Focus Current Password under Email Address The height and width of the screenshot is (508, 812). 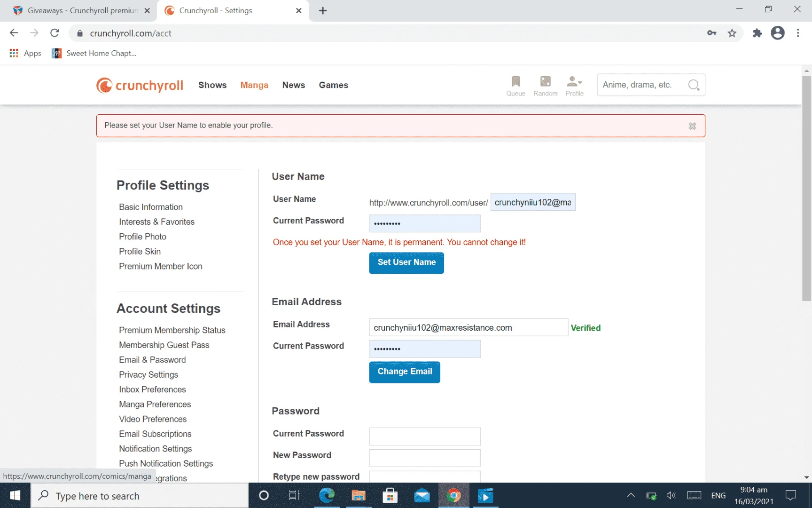pos(425,349)
